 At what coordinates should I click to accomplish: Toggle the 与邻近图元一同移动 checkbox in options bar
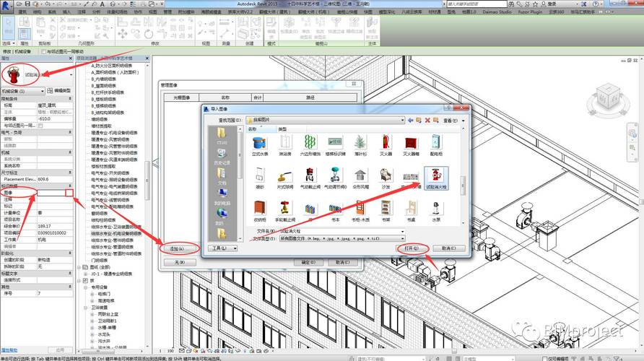click(43, 51)
